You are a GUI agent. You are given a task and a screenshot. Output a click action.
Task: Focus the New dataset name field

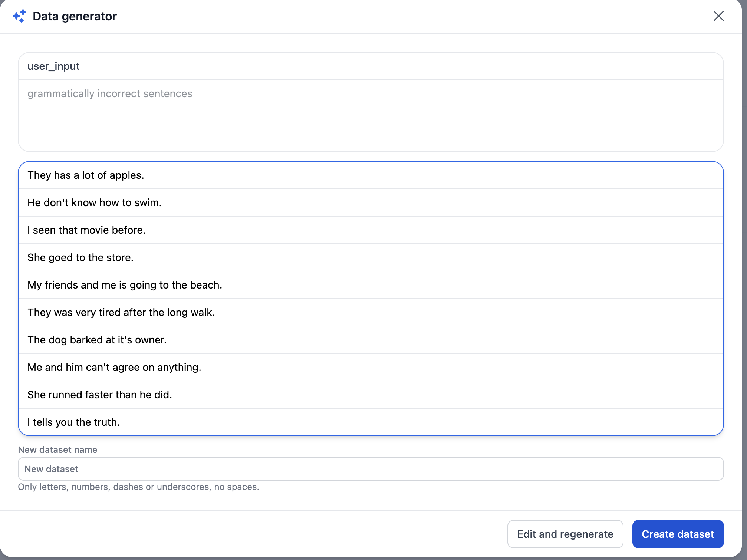click(370, 469)
